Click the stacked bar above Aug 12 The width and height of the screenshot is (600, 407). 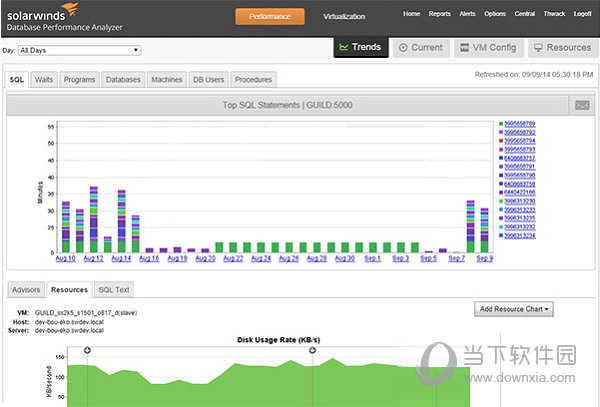click(94, 220)
